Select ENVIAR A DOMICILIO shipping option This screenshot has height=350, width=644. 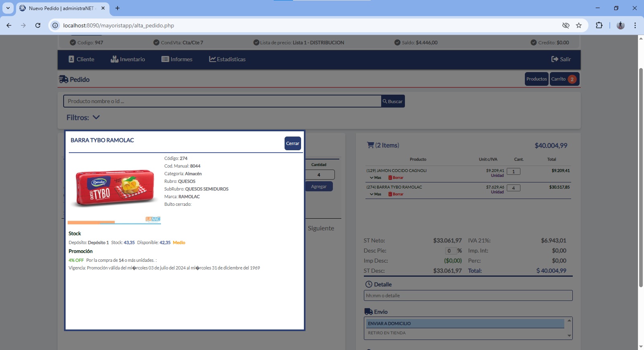click(465, 323)
